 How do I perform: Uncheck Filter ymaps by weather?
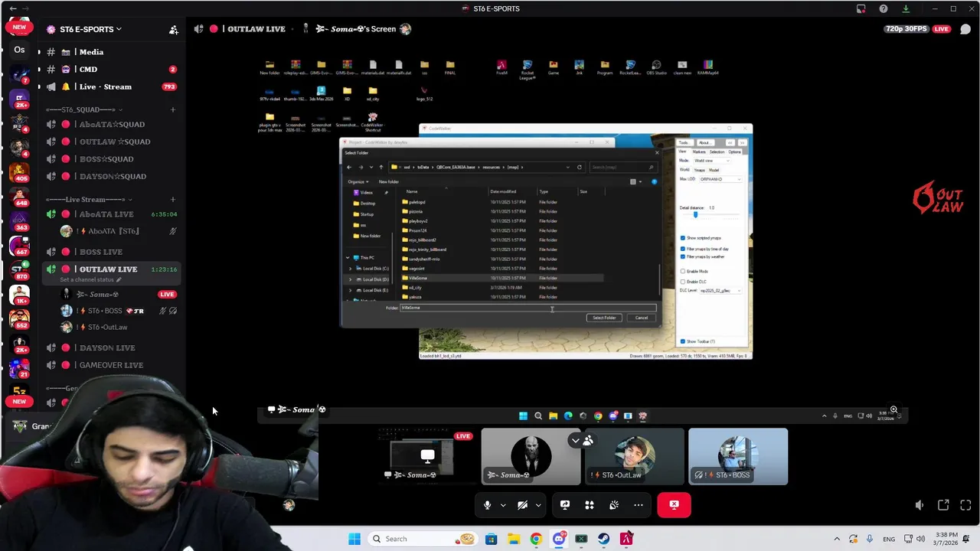[x=683, y=256]
